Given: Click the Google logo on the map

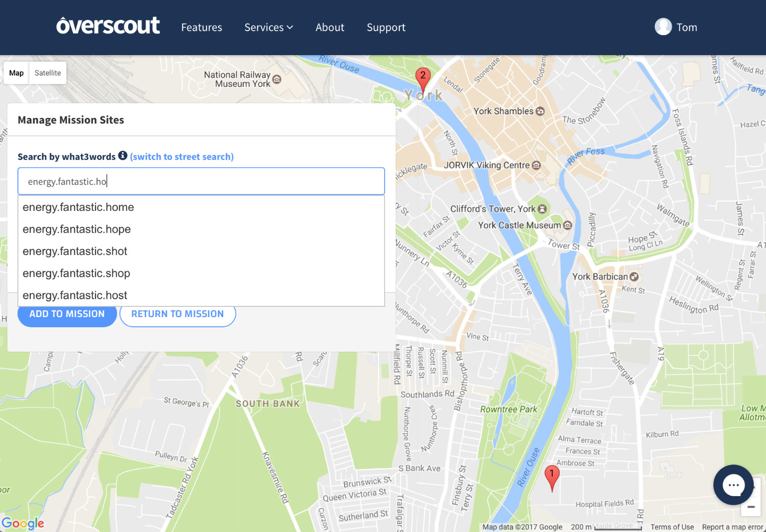Looking at the screenshot, I should [23, 523].
